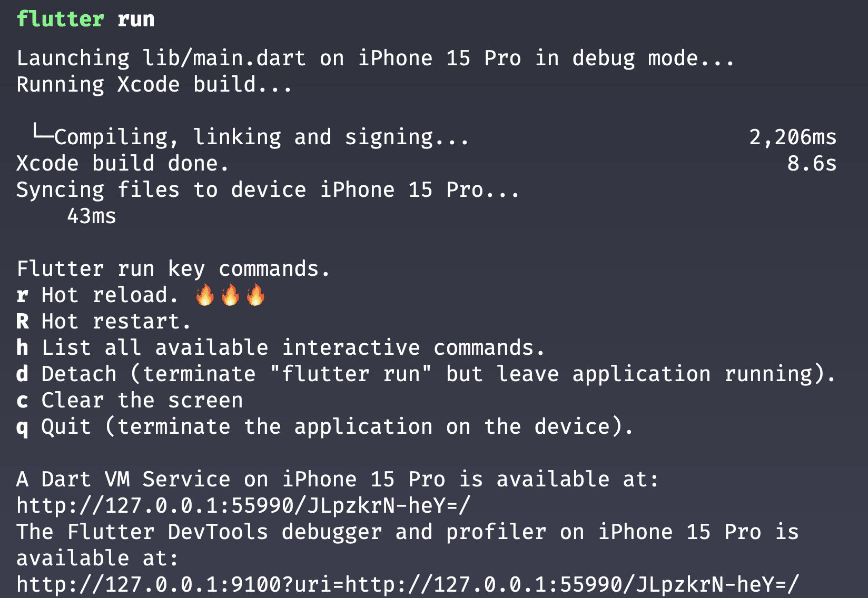Click the 'c' clear screen key letter

(x=22, y=401)
